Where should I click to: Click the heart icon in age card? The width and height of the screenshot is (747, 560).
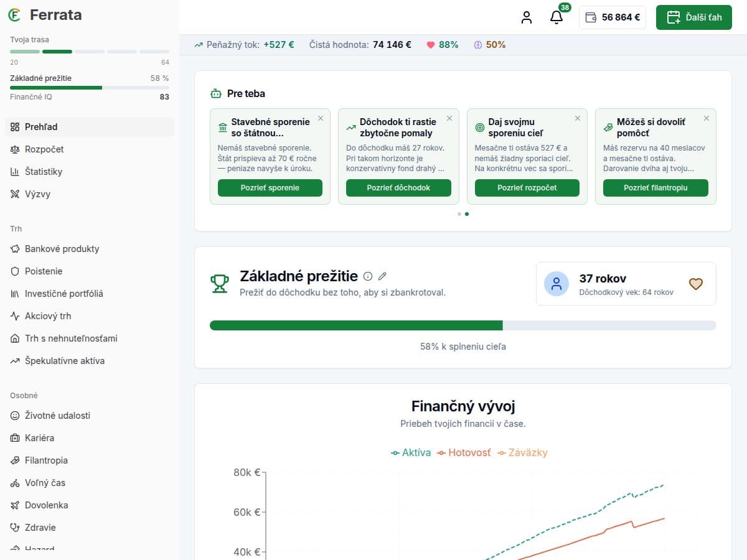695,284
